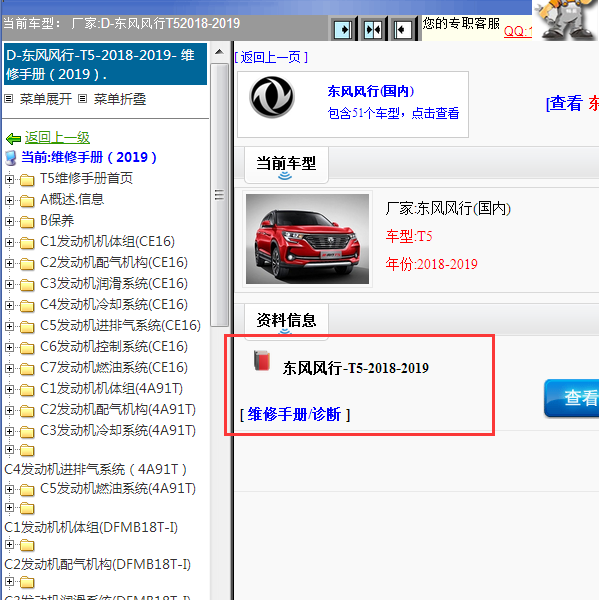The height and width of the screenshot is (600, 599).
Task: Click the scroll-up arrow of left panel
Action: [219, 52]
